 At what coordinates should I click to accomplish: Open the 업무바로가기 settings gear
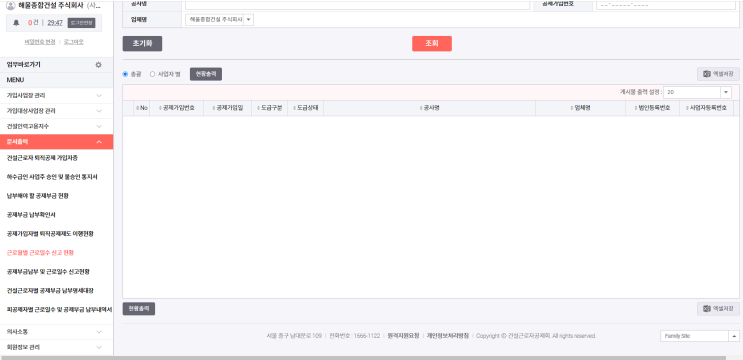(98, 65)
